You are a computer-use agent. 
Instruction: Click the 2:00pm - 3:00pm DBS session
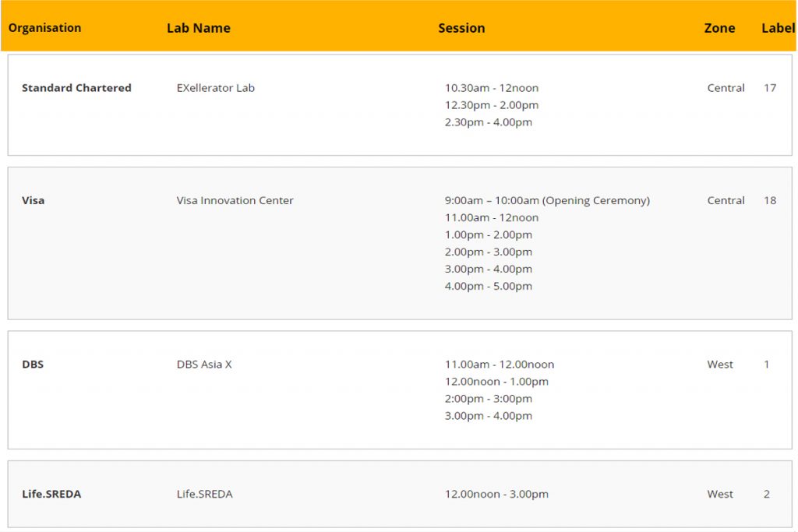489,399
